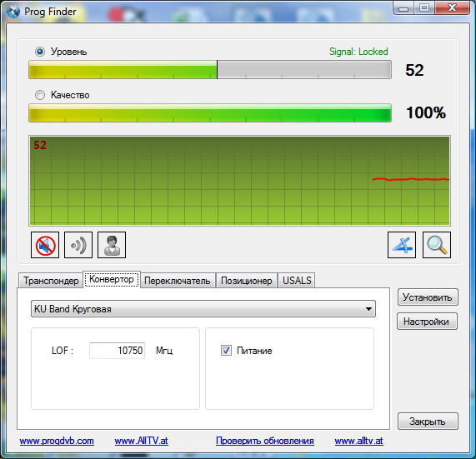
Task: Open the KU Band Круговая dropdown
Action: click(203, 309)
